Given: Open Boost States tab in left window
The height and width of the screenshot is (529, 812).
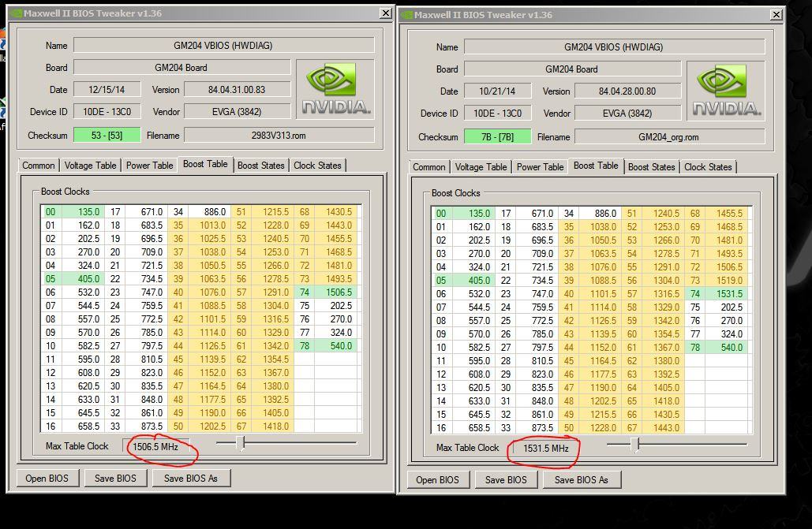Looking at the screenshot, I should 261,165.
